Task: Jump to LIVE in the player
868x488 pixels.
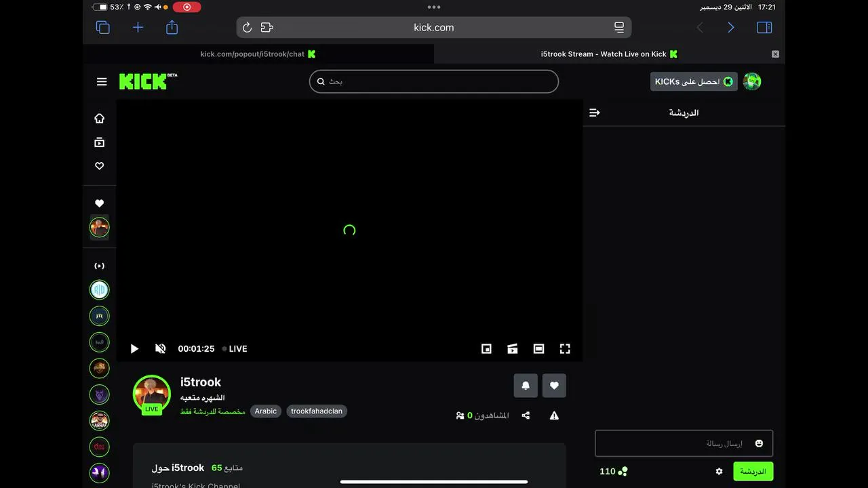Action: [x=235, y=348]
